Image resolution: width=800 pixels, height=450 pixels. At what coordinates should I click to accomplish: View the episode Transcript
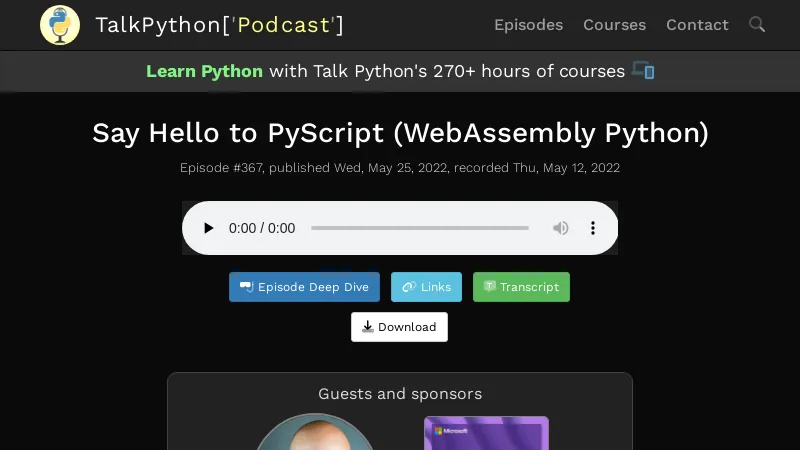tap(521, 287)
